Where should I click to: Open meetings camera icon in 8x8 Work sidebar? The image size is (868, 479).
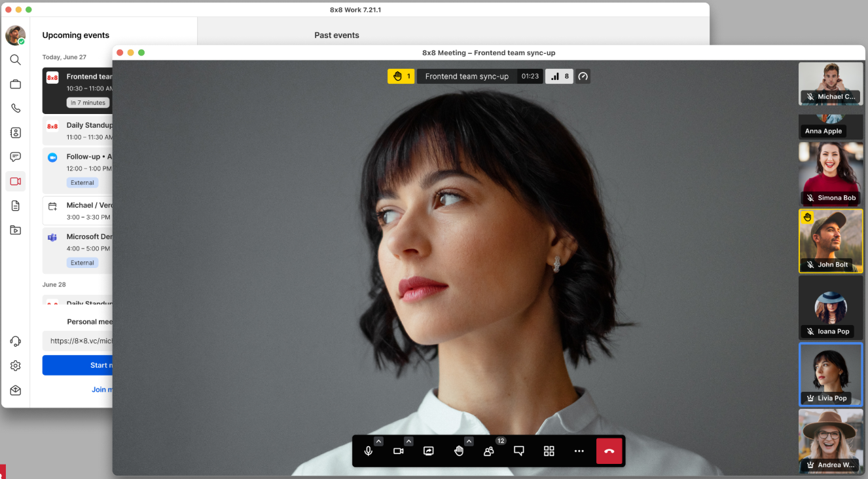[x=16, y=182]
